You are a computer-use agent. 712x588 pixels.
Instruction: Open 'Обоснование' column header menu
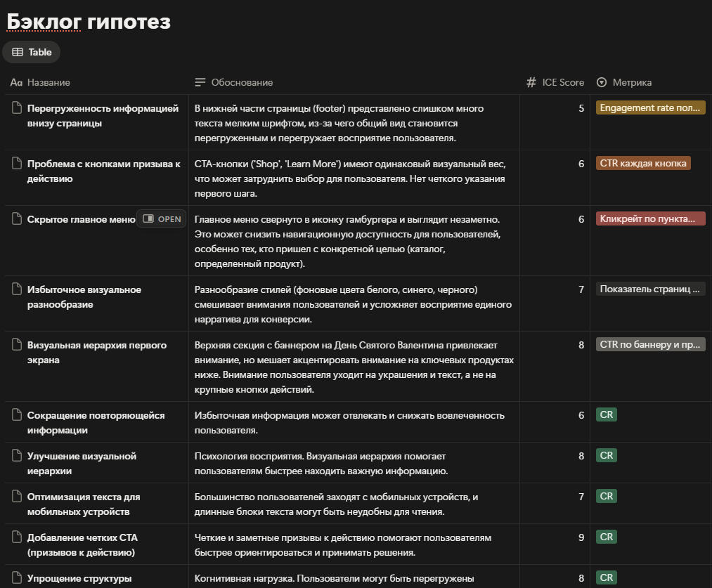pyautogui.click(x=241, y=82)
